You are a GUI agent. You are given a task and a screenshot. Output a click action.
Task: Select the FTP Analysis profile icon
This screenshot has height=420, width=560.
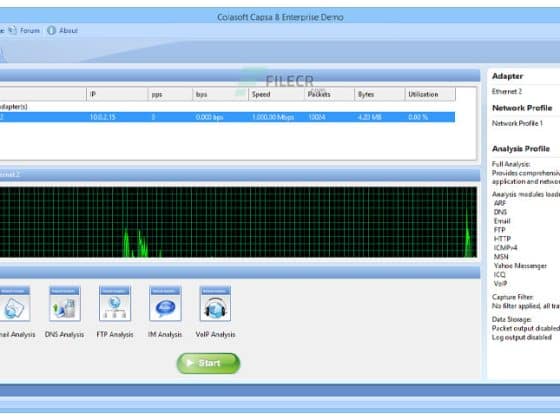115,304
